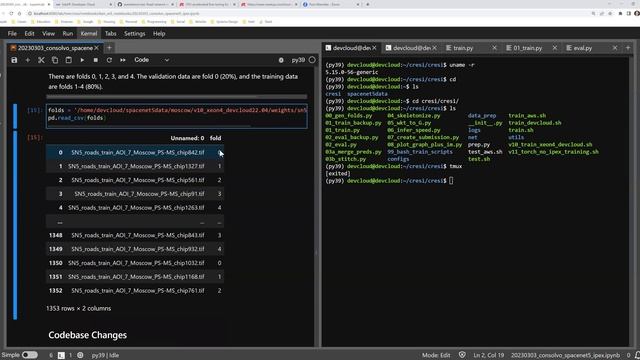Restart kernel and run all cells with the fast-forward icon
This screenshot has height=360, width=640.
122,60
